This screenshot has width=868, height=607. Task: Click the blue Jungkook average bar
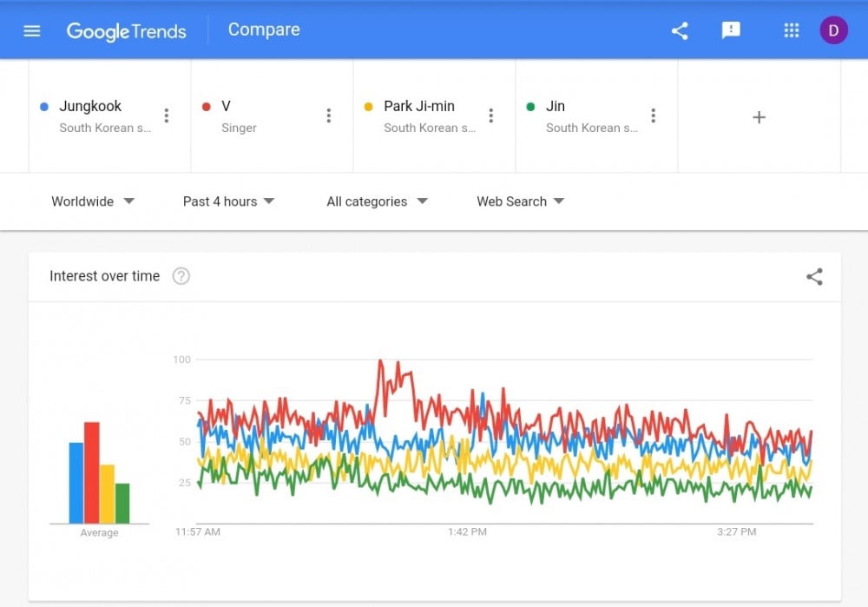(x=76, y=483)
